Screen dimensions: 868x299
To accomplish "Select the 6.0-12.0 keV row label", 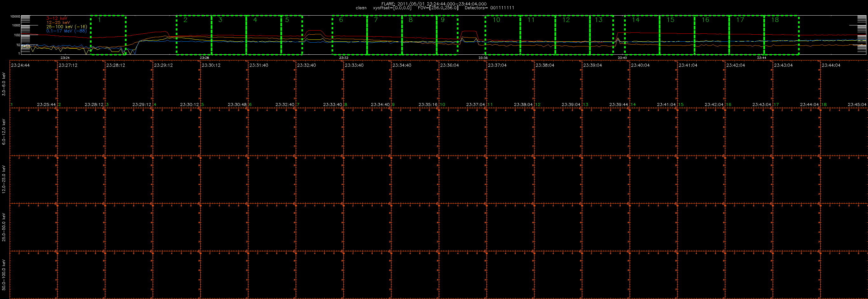I will point(4,132).
